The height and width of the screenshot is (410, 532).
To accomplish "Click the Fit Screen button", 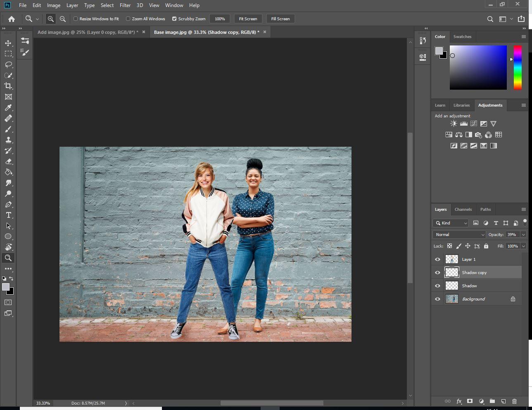I will pos(248,19).
